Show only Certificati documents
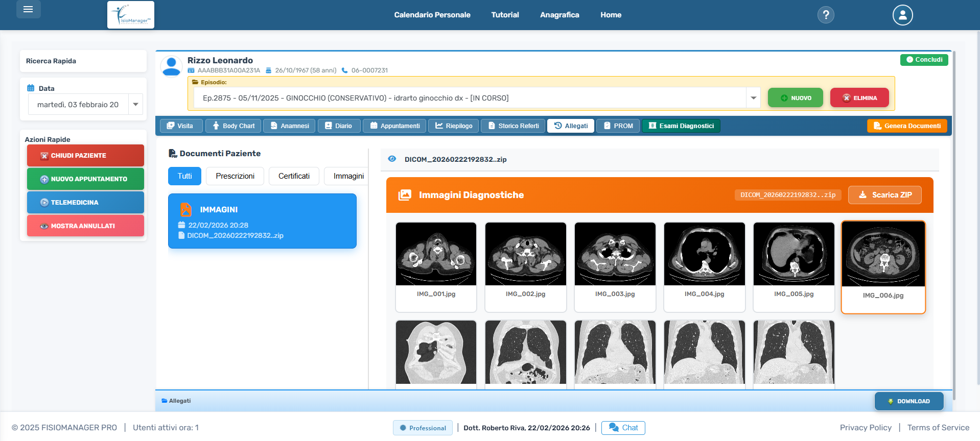980x441 pixels. coord(294,176)
